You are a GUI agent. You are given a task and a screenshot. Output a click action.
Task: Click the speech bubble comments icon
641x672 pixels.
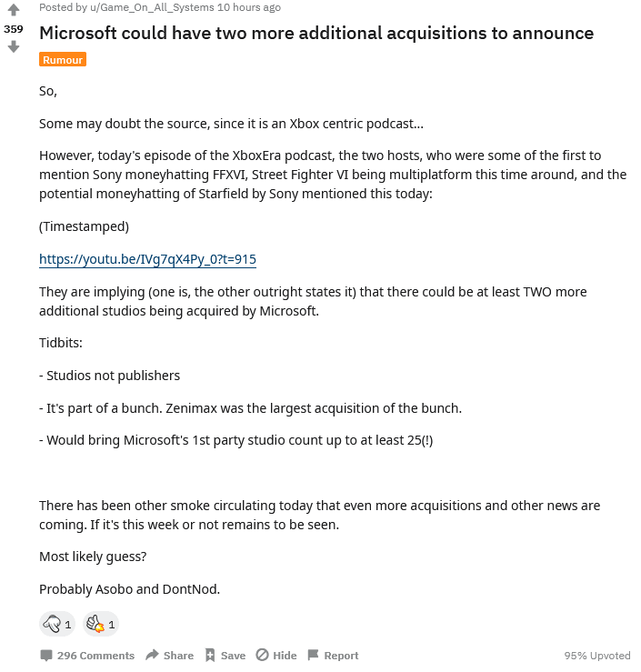(x=45, y=655)
